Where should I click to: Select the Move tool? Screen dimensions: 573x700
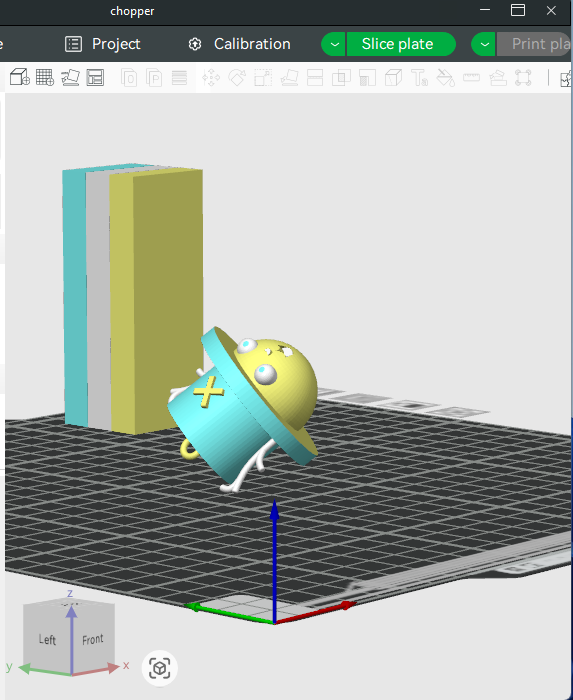pos(211,78)
